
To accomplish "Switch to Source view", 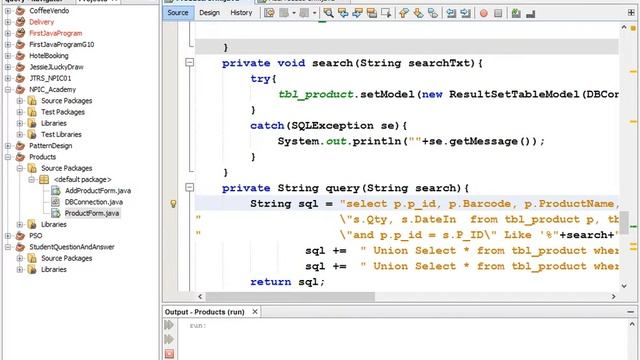I will tap(178, 13).
